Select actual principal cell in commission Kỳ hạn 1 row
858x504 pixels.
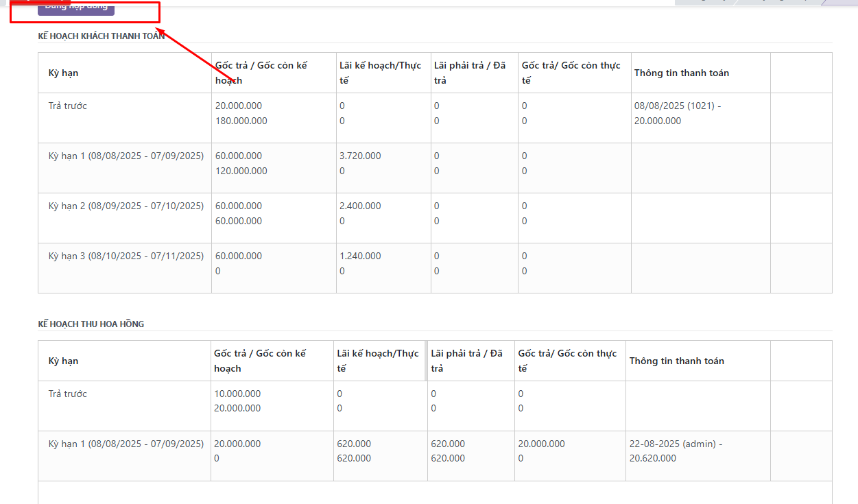click(x=570, y=456)
